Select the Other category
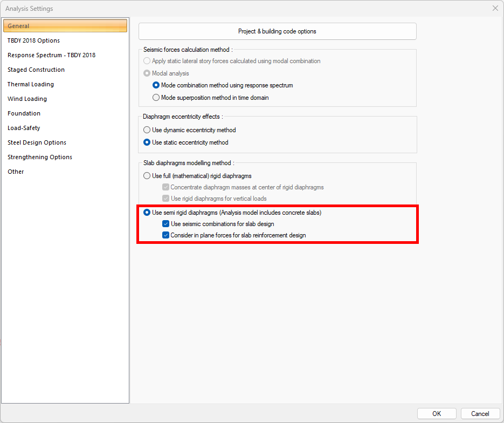Image resolution: width=504 pixels, height=423 pixels. click(16, 172)
